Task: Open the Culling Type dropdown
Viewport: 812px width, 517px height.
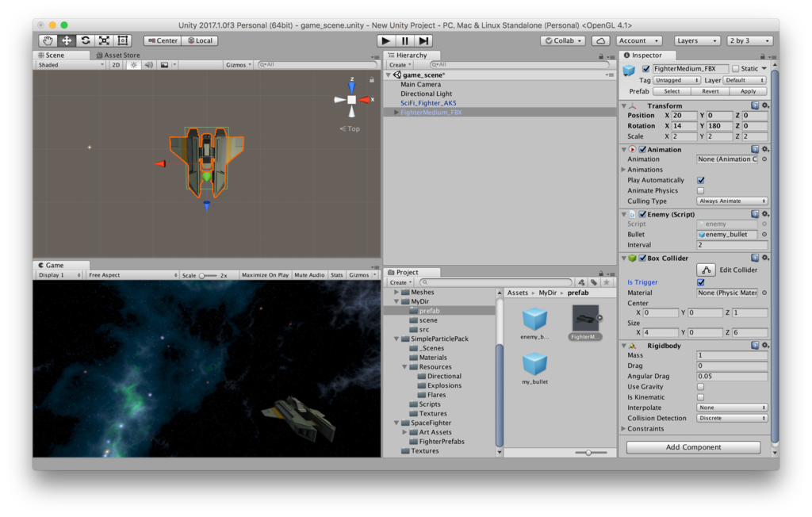Action: coord(732,201)
